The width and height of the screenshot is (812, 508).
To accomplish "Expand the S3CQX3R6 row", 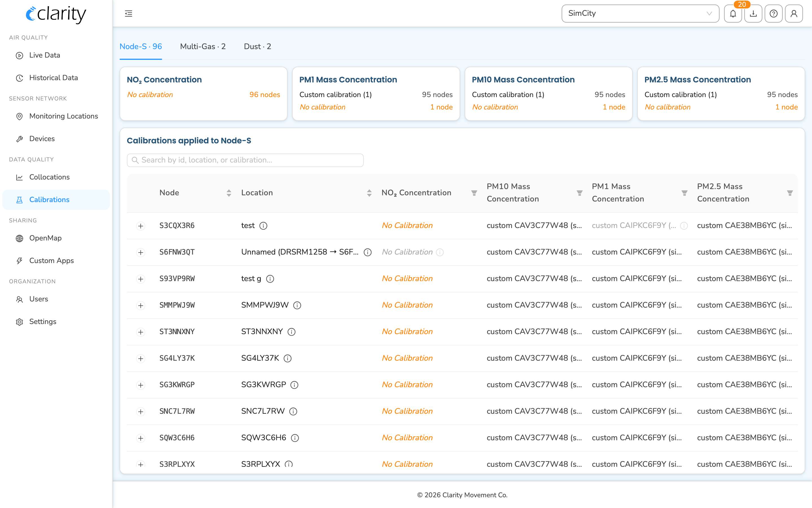I will tap(141, 226).
